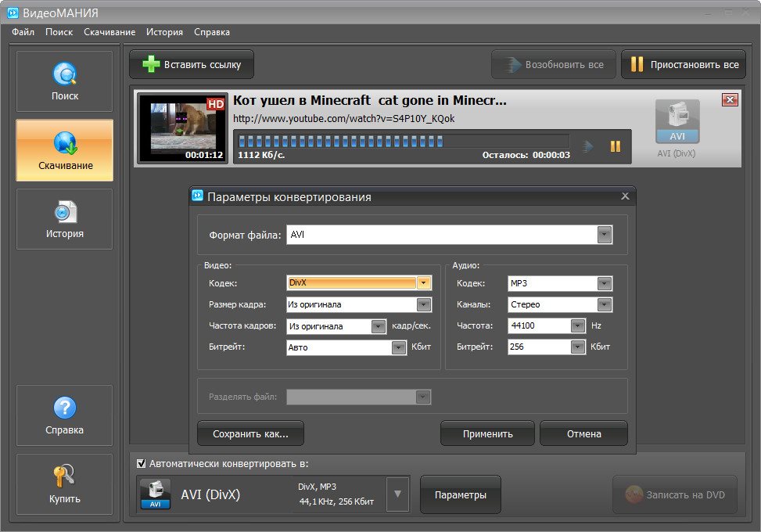Click the Minecraft cat video thumbnail
Screen dimensions: 761x532
pos(182,128)
